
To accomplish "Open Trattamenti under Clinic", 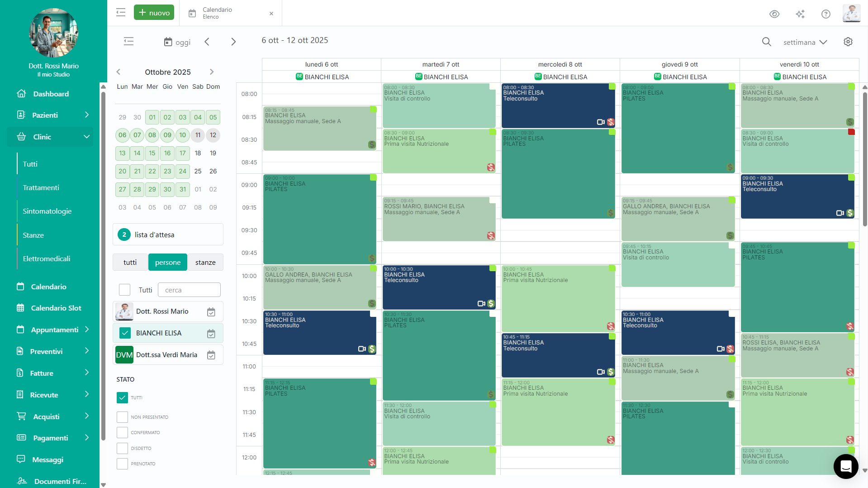I will 41,187.
